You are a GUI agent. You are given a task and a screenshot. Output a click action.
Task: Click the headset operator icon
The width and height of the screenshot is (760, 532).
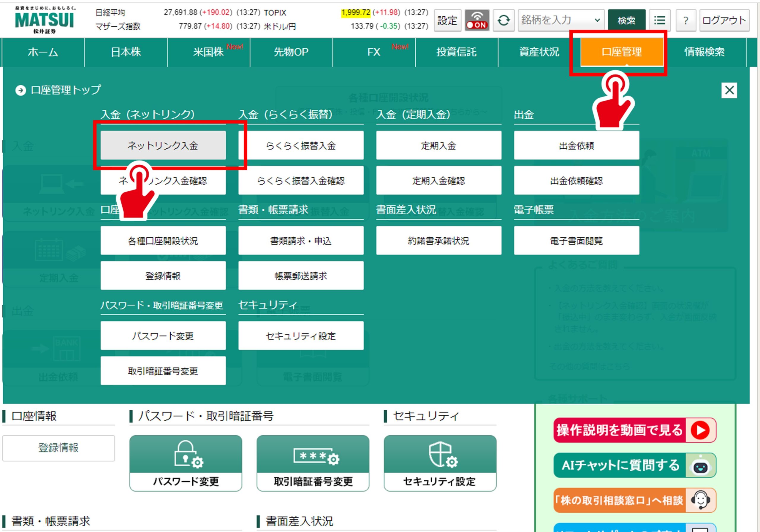[x=700, y=500]
